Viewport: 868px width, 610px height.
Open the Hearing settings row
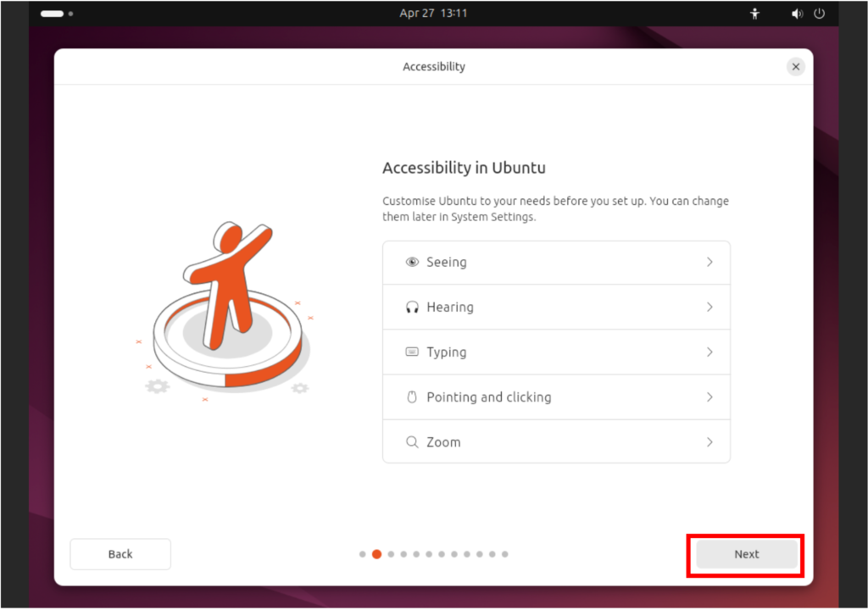coord(556,308)
